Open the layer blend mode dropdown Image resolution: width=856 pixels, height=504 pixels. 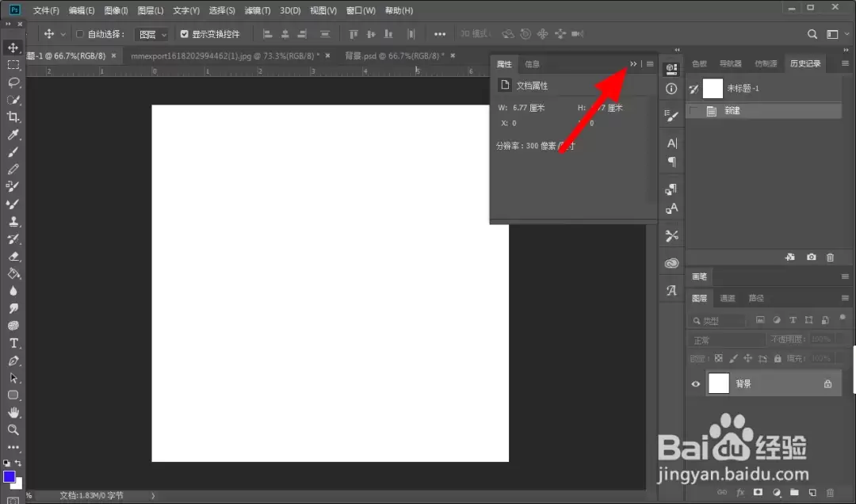pyautogui.click(x=726, y=340)
